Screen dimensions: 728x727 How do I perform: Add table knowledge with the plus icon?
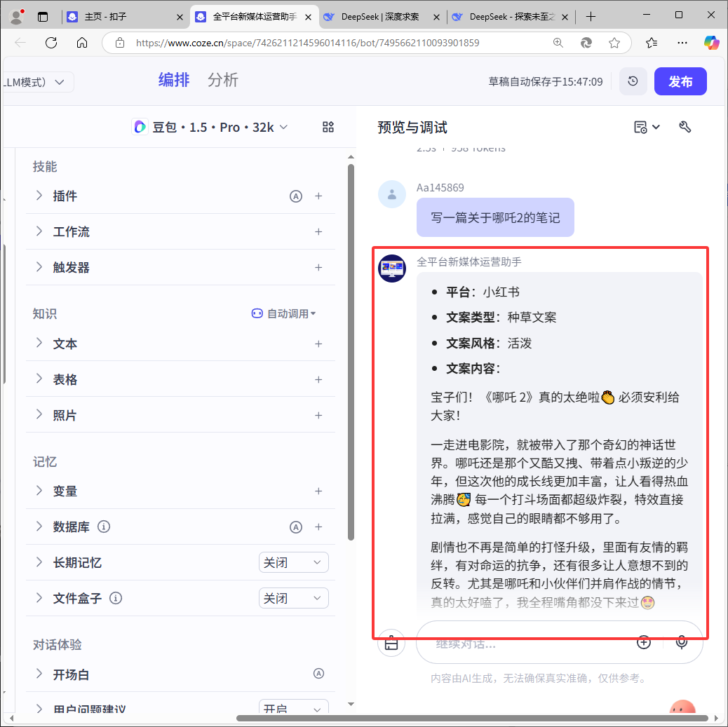tap(318, 380)
